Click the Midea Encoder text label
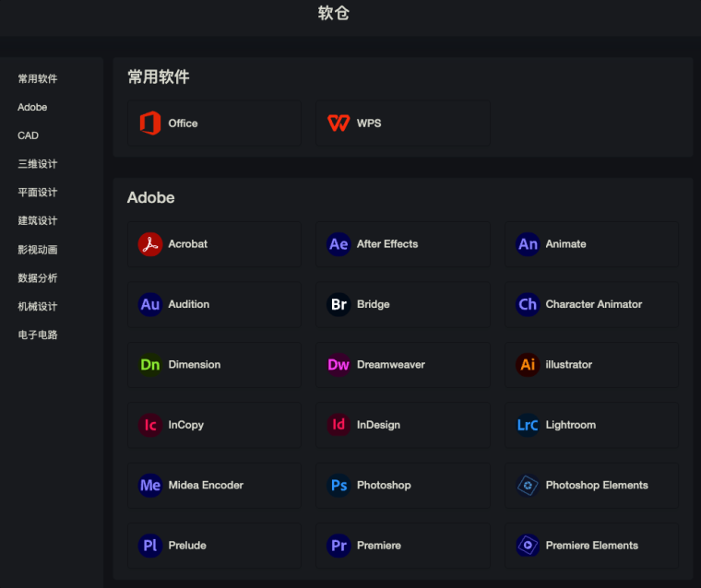This screenshot has width=701, height=588. pyautogui.click(x=206, y=485)
